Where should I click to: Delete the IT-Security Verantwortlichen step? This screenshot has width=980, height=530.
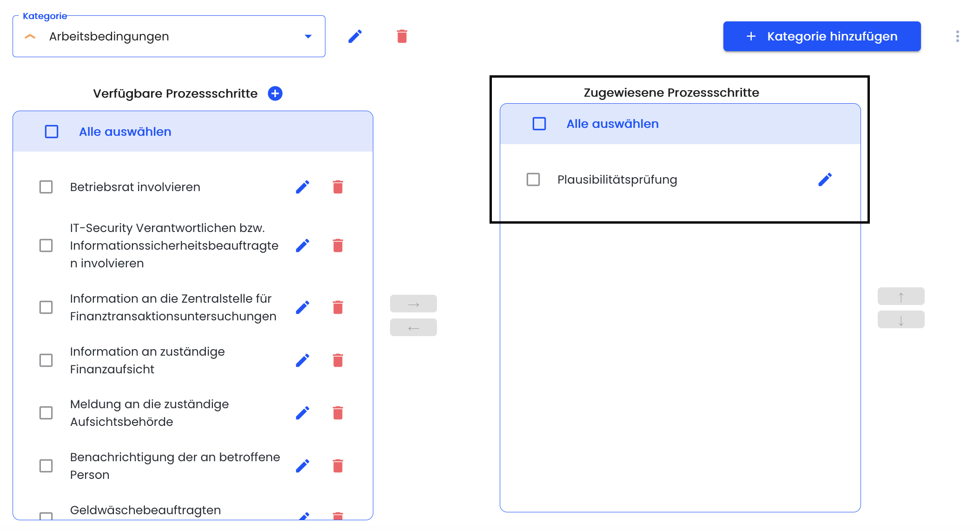tap(338, 245)
